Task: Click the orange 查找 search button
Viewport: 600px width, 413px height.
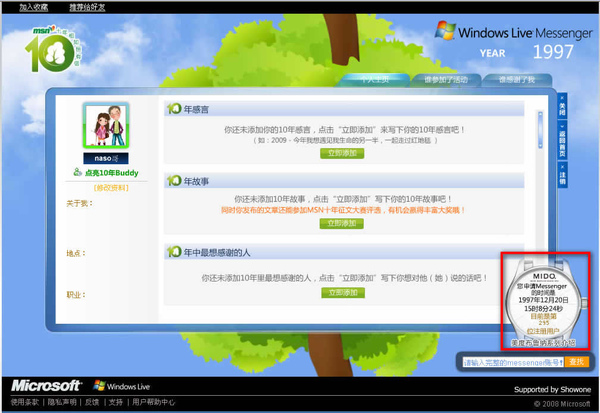Action: pos(576,362)
